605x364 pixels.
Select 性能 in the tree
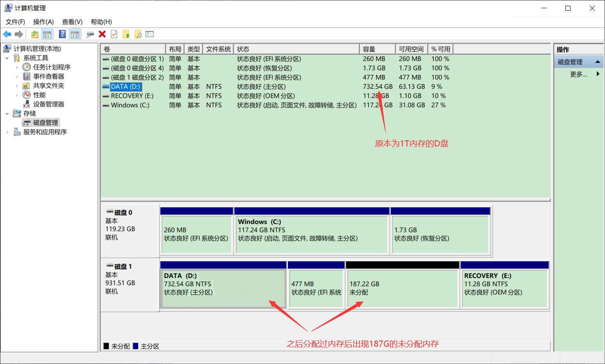39,95
